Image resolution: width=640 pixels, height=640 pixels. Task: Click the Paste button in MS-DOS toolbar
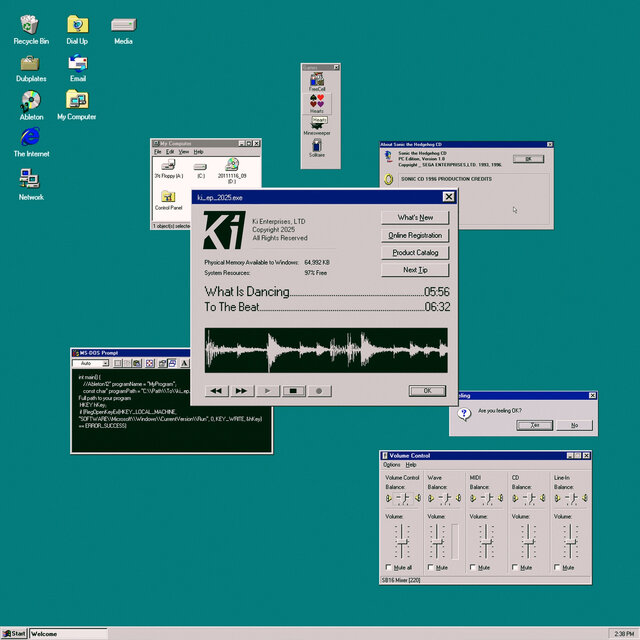[x=136, y=363]
